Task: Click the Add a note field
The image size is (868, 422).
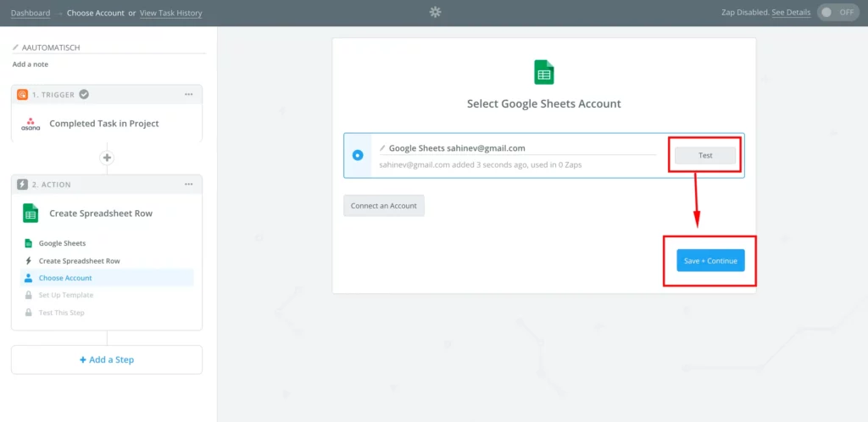Action: (x=31, y=64)
